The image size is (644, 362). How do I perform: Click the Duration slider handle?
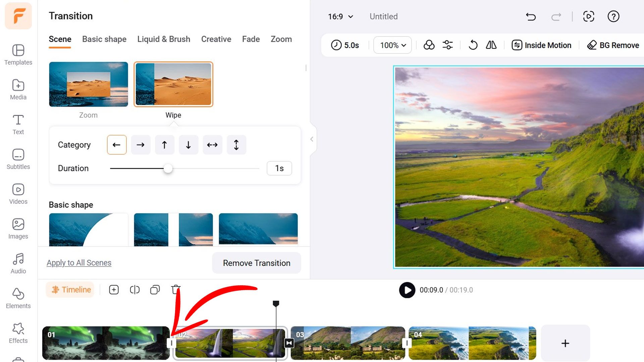pos(168,168)
